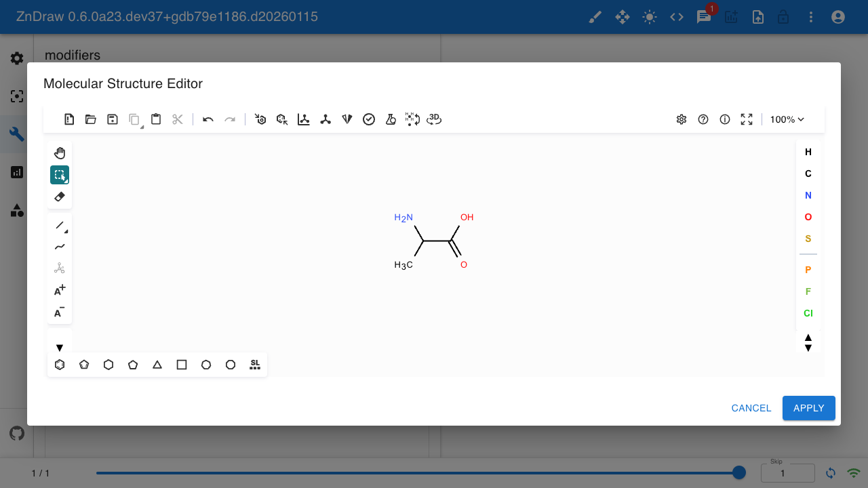Pick the Carbon (C) atom

point(808,174)
